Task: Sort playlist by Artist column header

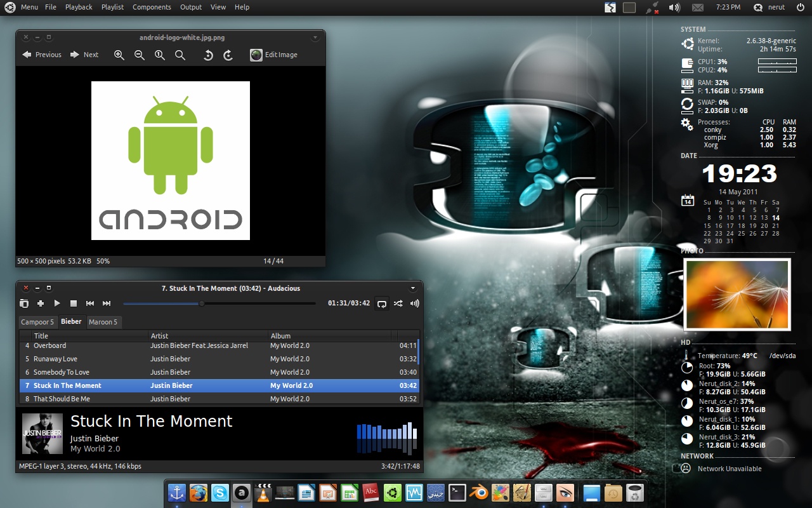Action: [208, 336]
